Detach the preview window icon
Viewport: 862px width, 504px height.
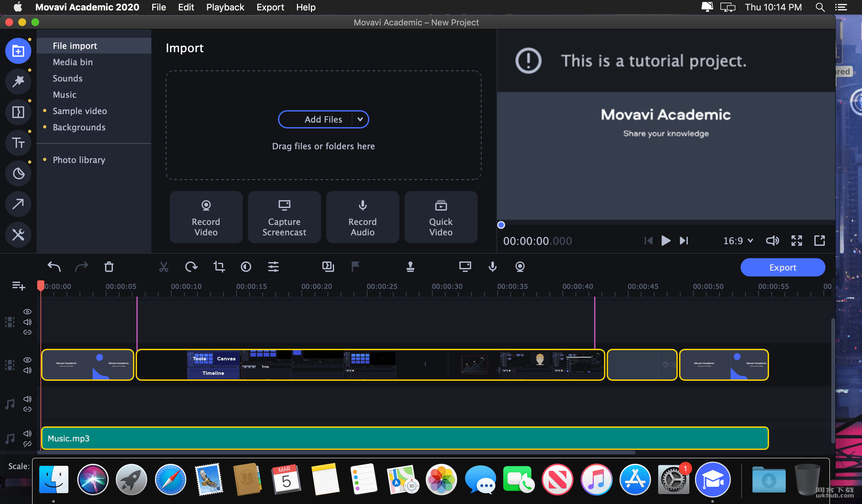(x=820, y=241)
